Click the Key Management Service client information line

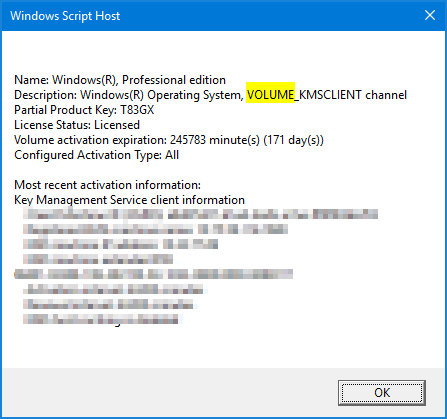129,200
